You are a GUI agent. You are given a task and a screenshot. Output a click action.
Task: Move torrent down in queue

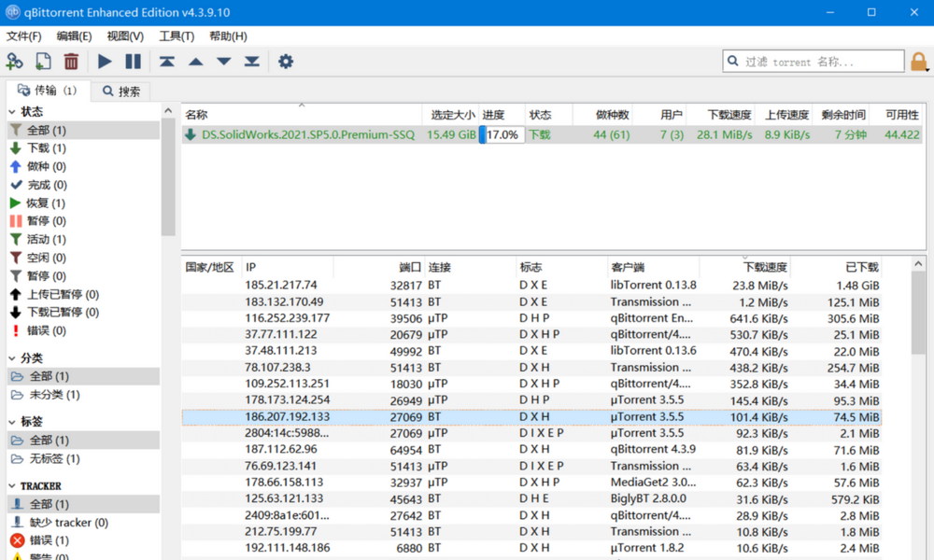[224, 61]
